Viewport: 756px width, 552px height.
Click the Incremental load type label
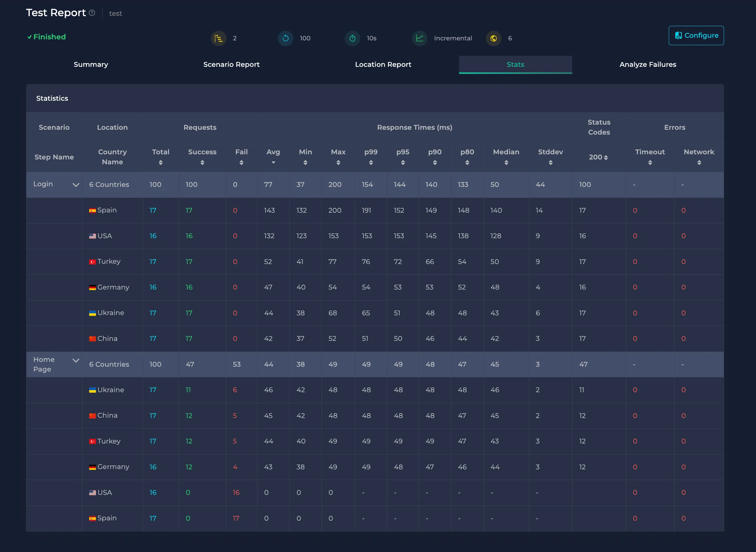[x=453, y=38]
